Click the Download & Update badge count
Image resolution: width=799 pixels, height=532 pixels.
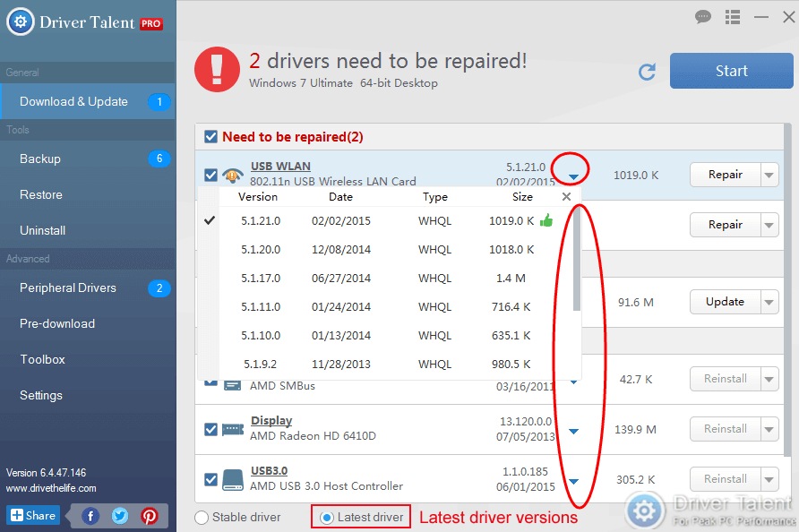(x=159, y=101)
